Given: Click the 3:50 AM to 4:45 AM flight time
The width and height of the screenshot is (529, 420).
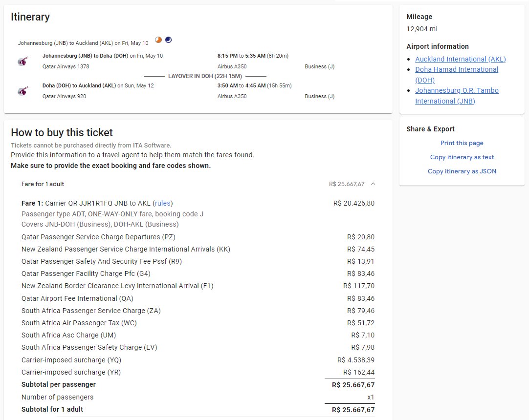Looking at the screenshot, I should pos(242,85).
